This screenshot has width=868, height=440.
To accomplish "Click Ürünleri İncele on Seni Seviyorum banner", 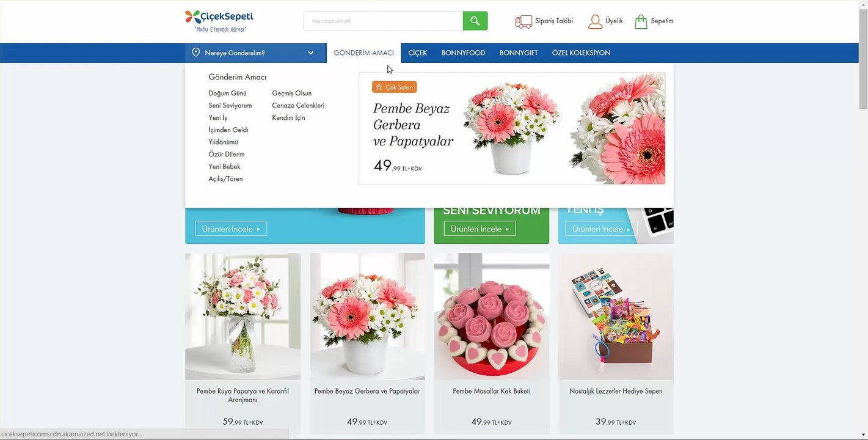I will tap(480, 229).
